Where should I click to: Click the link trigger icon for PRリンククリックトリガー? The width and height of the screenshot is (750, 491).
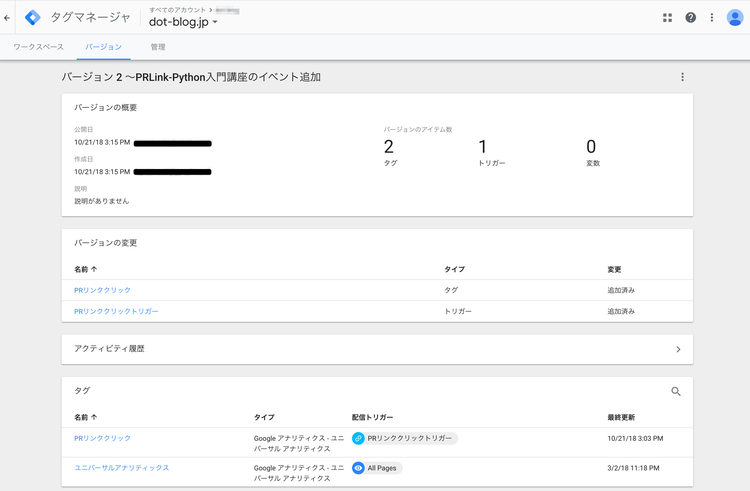coord(358,438)
